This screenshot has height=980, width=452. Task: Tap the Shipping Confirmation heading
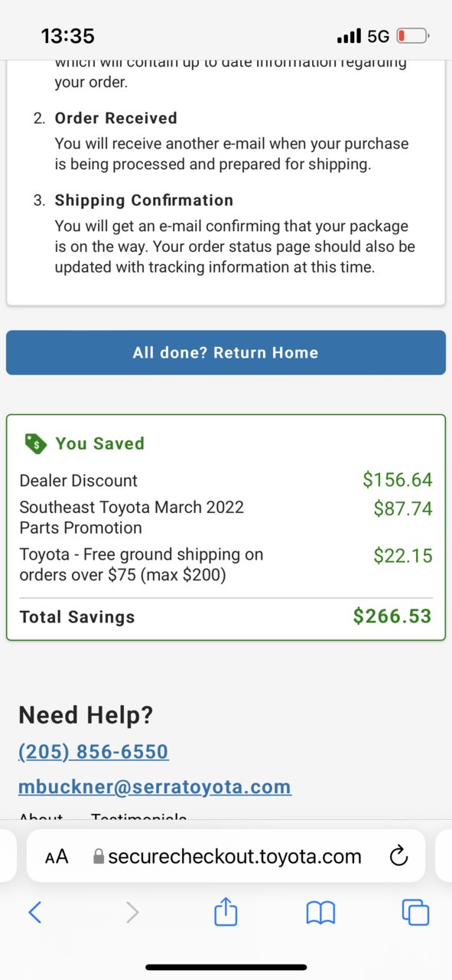(144, 201)
